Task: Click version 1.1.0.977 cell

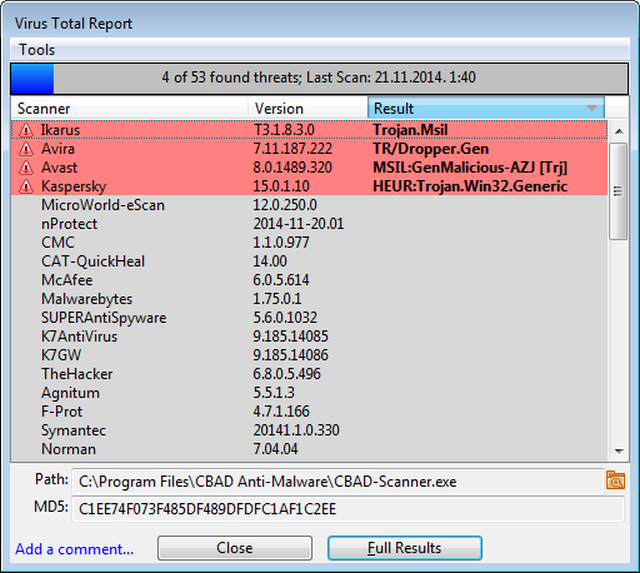Action: (281, 242)
